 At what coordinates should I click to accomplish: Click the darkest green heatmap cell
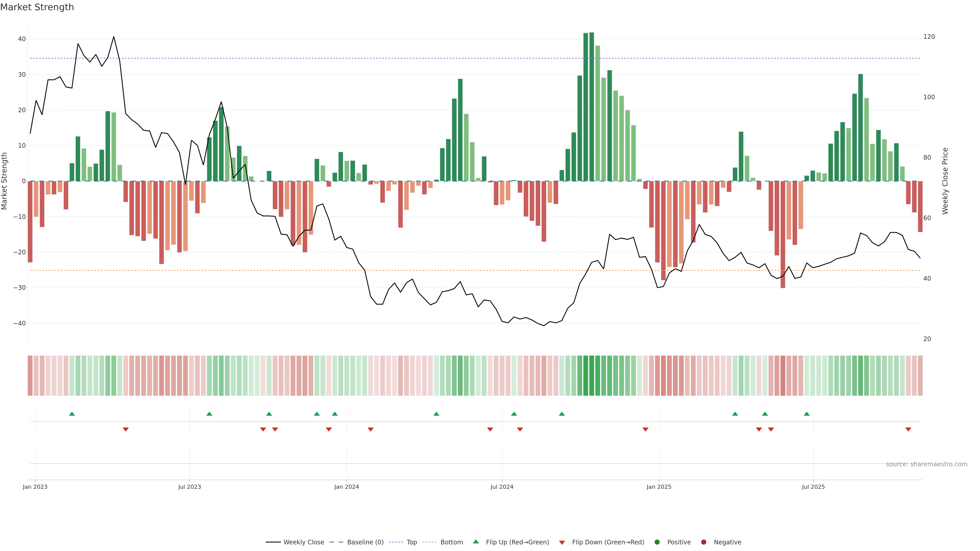tap(592, 376)
